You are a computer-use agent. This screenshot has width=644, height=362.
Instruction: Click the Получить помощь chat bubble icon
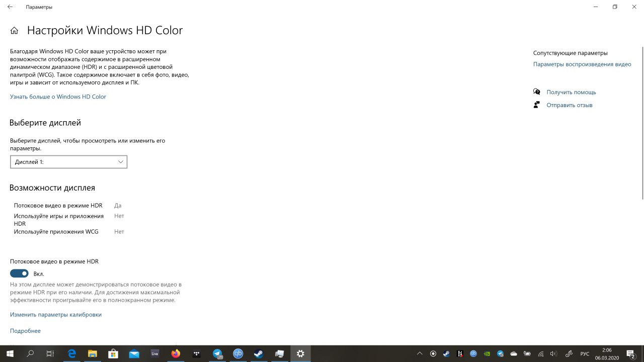[x=536, y=92]
